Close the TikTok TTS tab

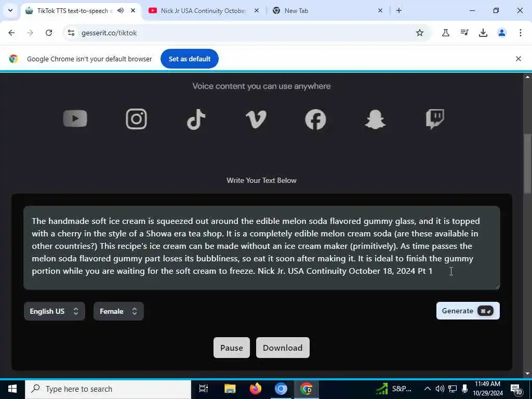click(133, 10)
